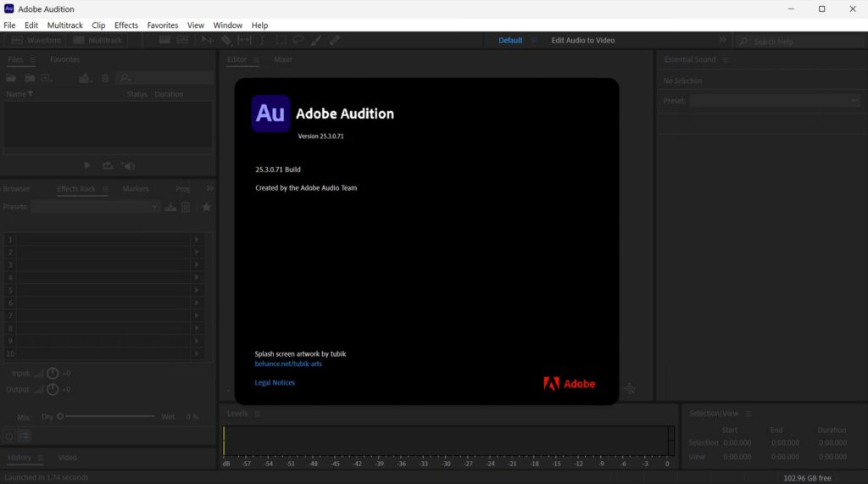
Task: Open the Legal Notices link
Action: coord(275,382)
